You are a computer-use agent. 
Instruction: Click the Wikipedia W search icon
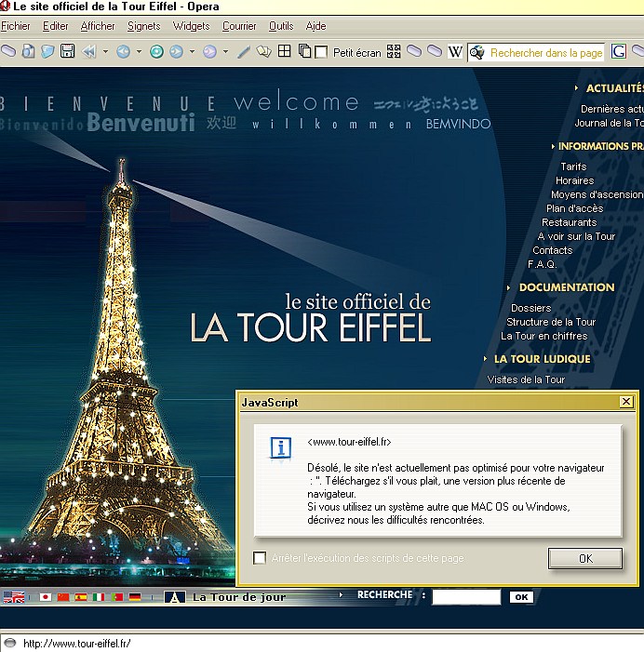click(455, 52)
